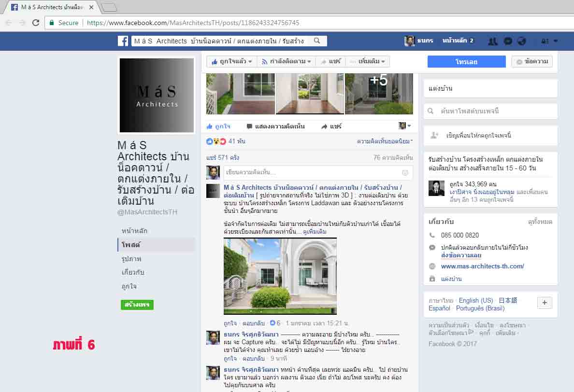The width and height of the screenshot is (574, 392).
Task: Click the ค้นหาโพสต์บนเพจนี้ search field
Action: [490, 111]
